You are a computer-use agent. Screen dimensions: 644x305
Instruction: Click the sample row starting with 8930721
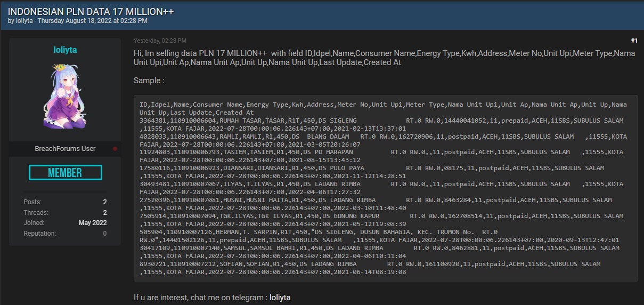(370, 268)
